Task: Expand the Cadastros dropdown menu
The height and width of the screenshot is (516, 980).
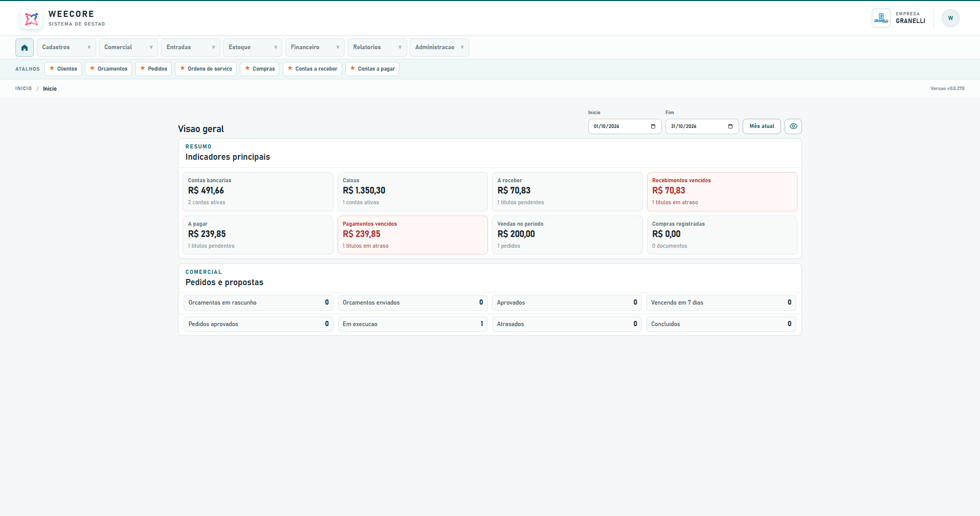Action: point(66,48)
